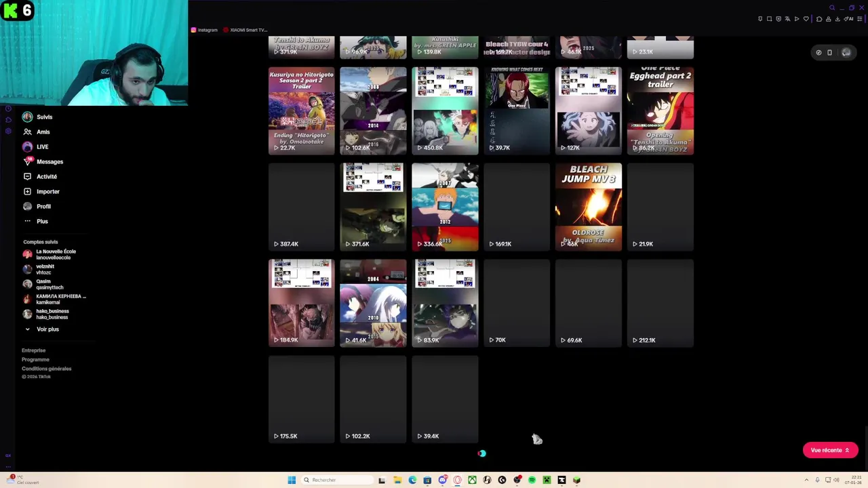Open the video with 450.8K views
This screenshot has height=488, width=868.
445,111
